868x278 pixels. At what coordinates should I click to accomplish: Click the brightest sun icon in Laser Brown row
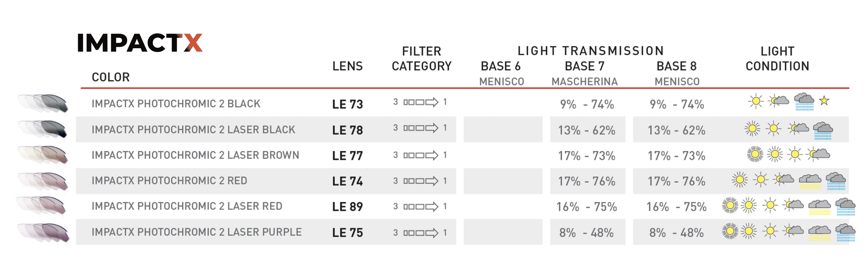[x=755, y=154]
